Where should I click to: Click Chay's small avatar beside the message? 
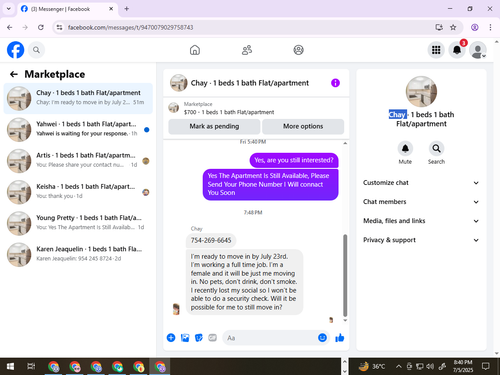[x=176, y=309]
